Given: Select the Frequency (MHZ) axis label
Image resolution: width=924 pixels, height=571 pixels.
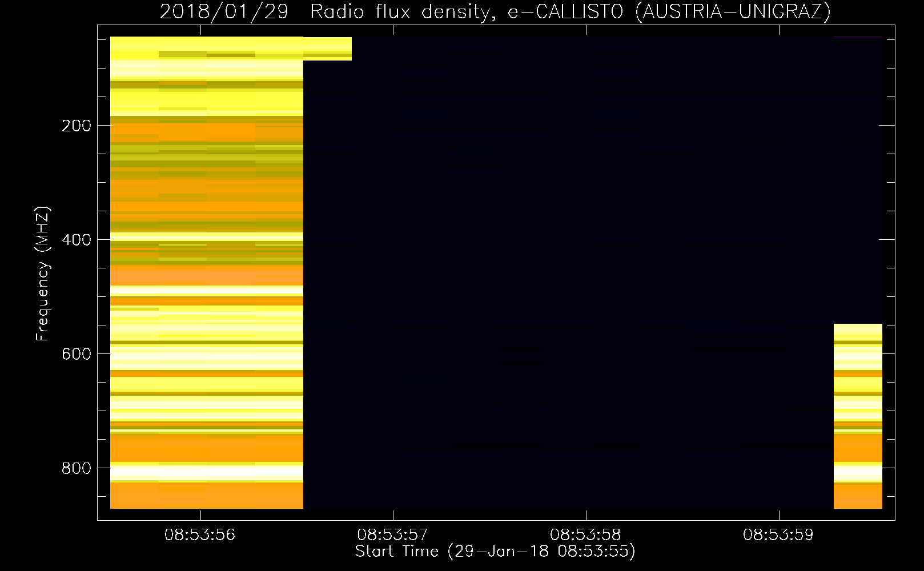Looking at the screenshot, I should point(43,274).
